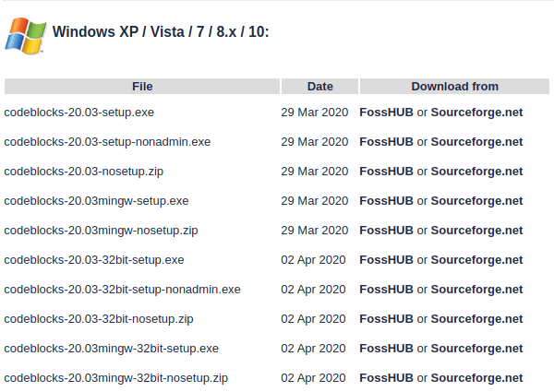
Task: Open Sourceforge.net for codeblocks-20.03mingw-32bit-nosetup.zip
Action: point(476,378)
